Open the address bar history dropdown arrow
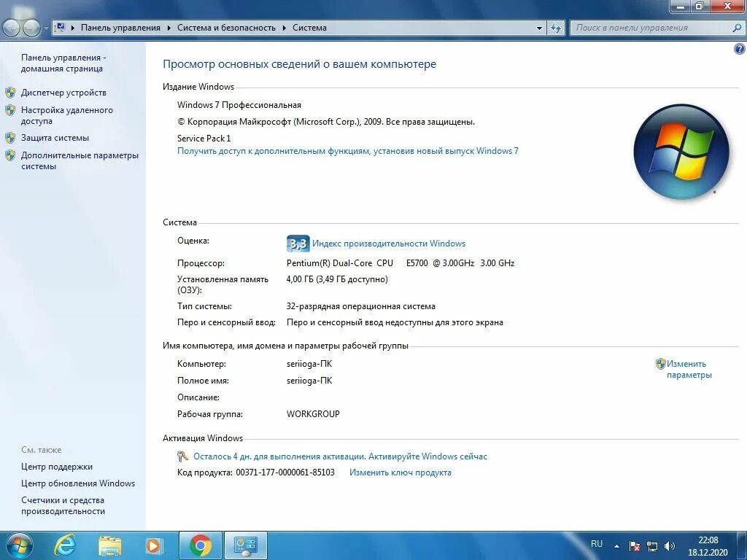The height and width of the screenshot is (560, 747). pos(539,28)
